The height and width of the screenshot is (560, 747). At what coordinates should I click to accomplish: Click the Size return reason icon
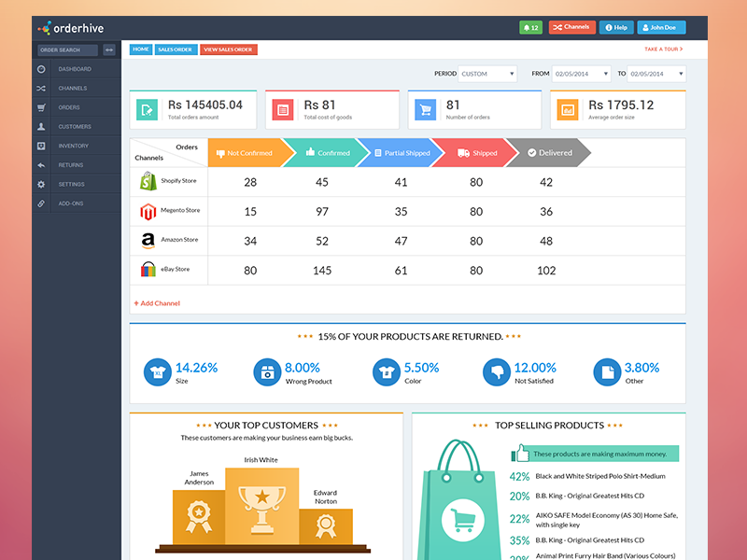tap(158, 371)
